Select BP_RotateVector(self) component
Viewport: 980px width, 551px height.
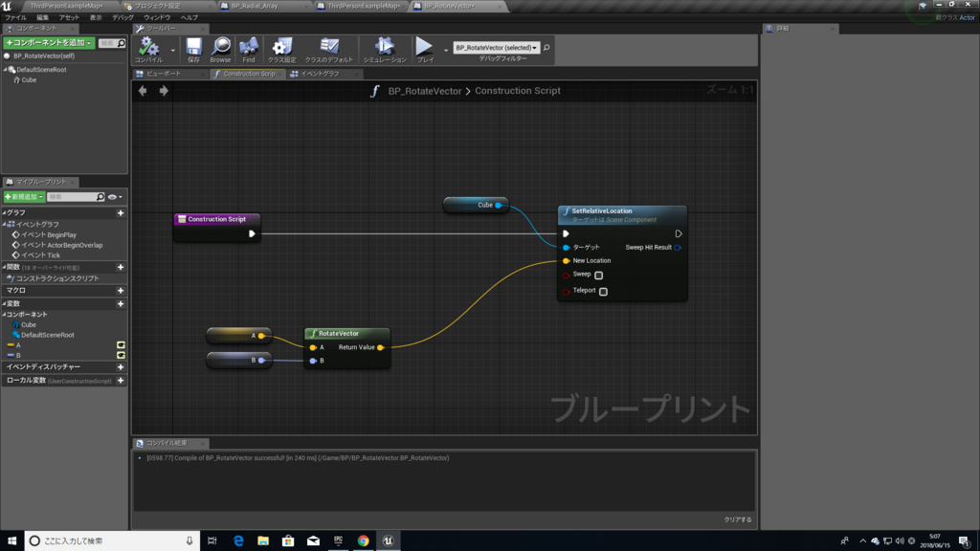click(x=43, y=56)
